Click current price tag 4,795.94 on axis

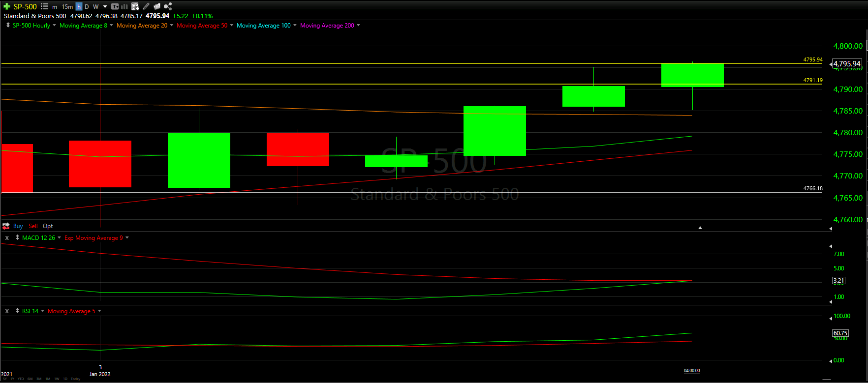coord(846,64)
